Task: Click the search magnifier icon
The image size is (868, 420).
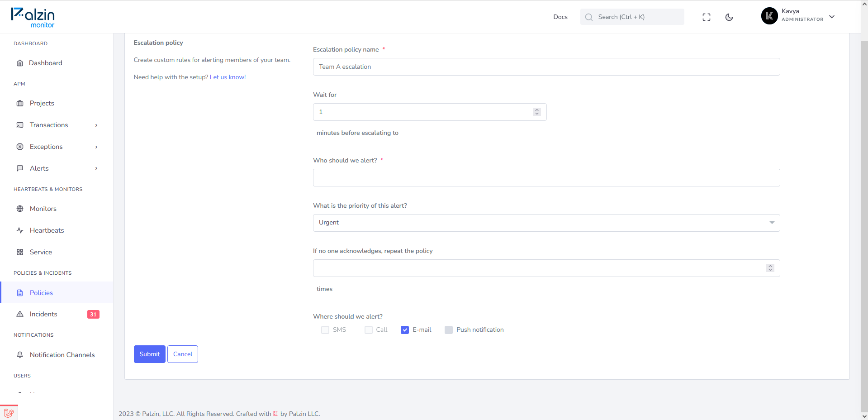Action: (x=589, y=17)
